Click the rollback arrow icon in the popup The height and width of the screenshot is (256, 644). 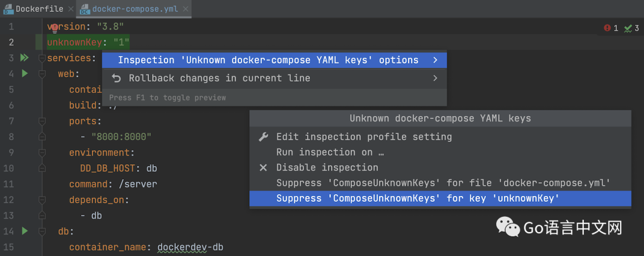click(x=116, y=78)
